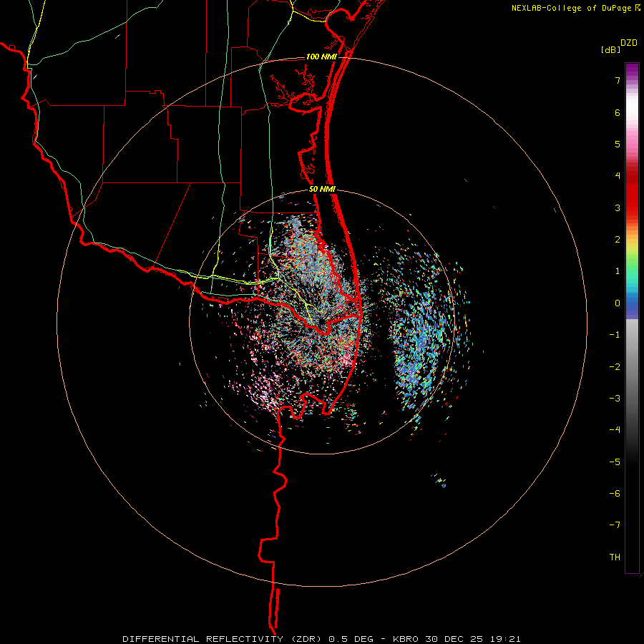Click the DZD product label
Viewport: 644px width, 644px height.
tap(629, 43)
